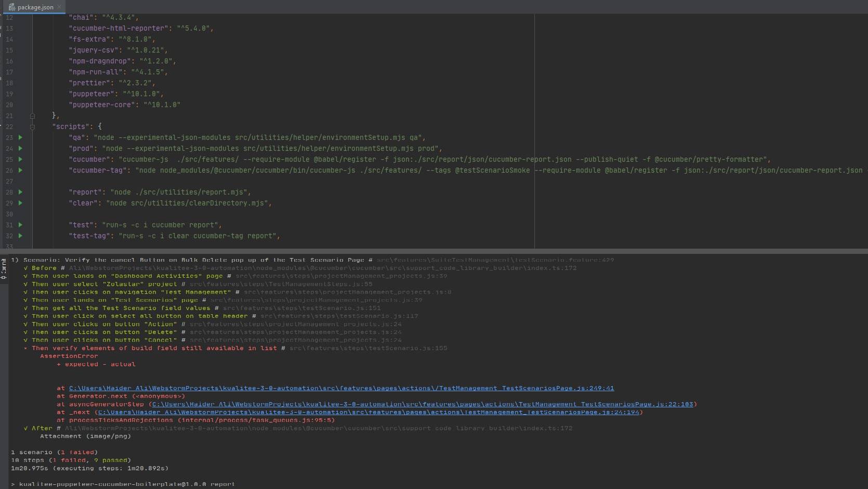Run the "prod" script gutter arrow
868x489 pixels.
click(20, 148)
